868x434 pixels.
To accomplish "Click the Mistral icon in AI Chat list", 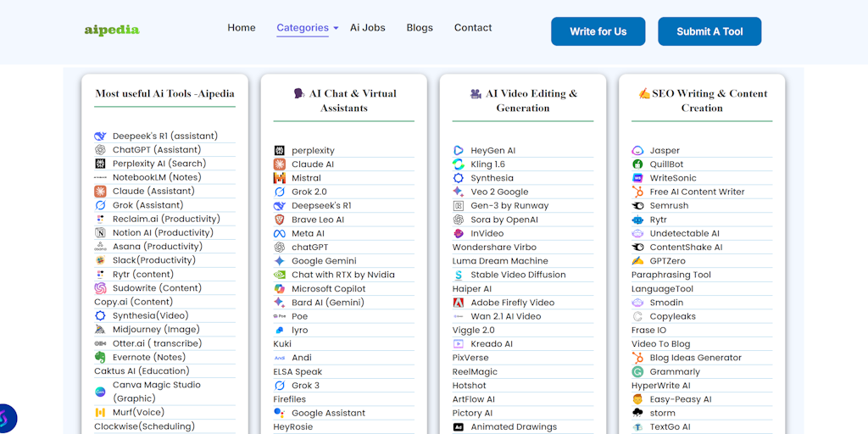I will click(x=280, y=178).
